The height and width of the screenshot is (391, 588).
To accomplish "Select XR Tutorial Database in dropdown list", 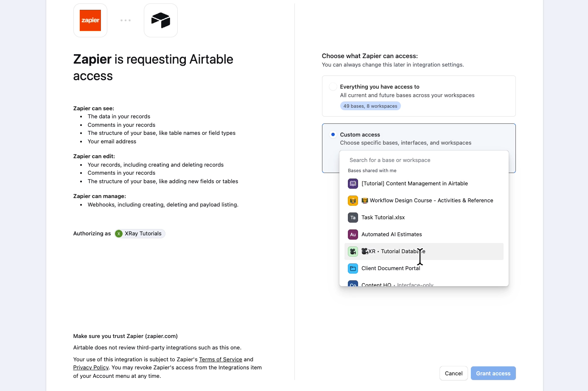I will coord(424,251).
